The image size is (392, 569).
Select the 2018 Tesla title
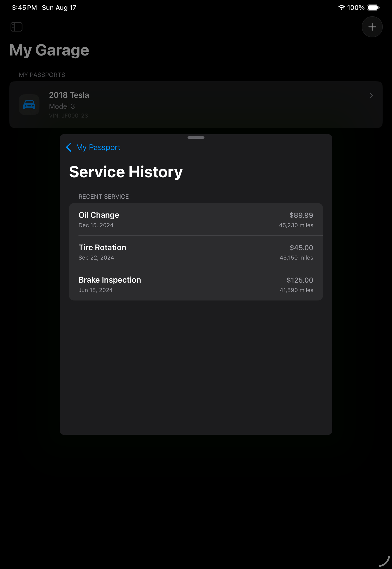pyautogui.click(x=69, y=95)
